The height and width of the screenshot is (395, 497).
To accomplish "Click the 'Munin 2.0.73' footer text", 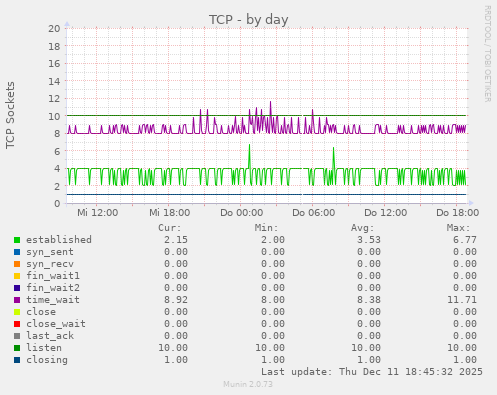I will tap(248, 384).
